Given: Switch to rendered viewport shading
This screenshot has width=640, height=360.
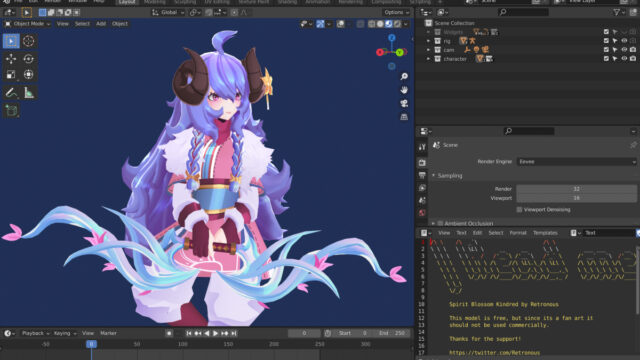Looking at the screenshot, I should tap(397, 24).
